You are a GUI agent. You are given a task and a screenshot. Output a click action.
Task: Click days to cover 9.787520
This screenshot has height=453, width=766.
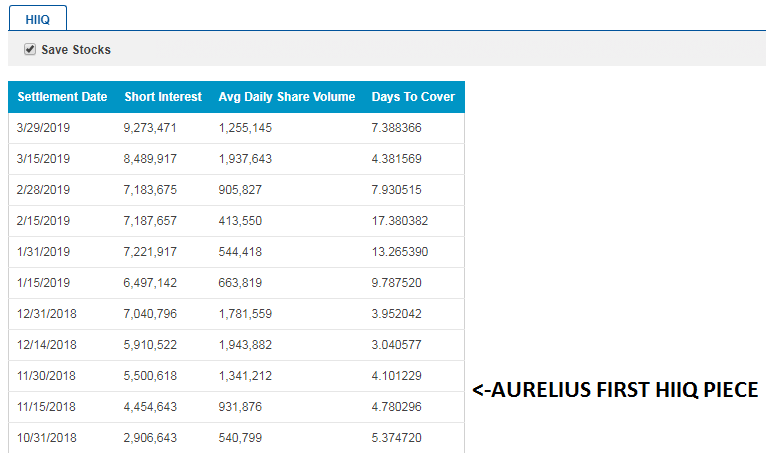pos(396,283)
